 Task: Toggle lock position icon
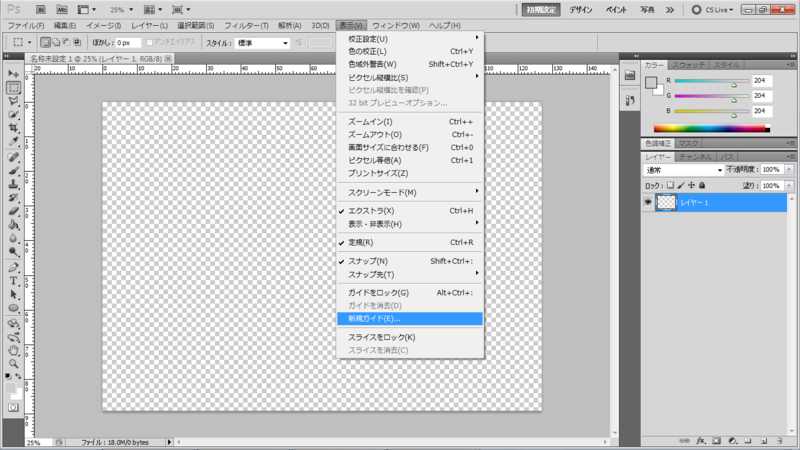point(691,185)
